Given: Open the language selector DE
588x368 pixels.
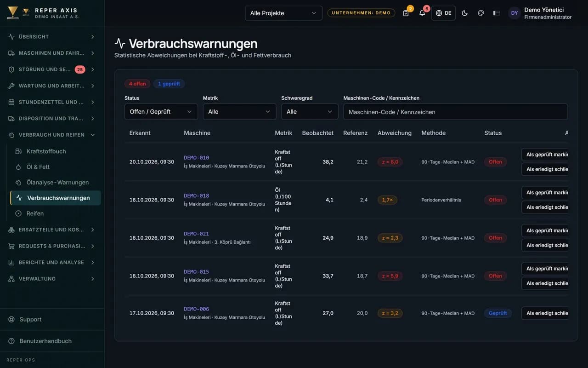Looking at the screenshot, I should 443,13.
